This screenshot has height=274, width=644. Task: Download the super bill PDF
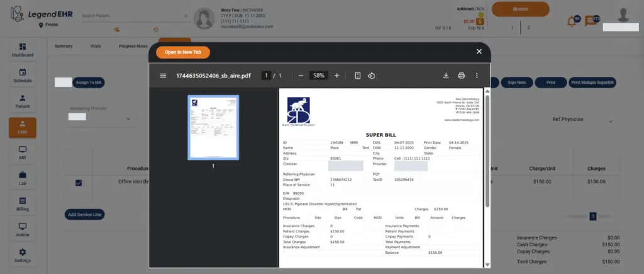[446, 76]
